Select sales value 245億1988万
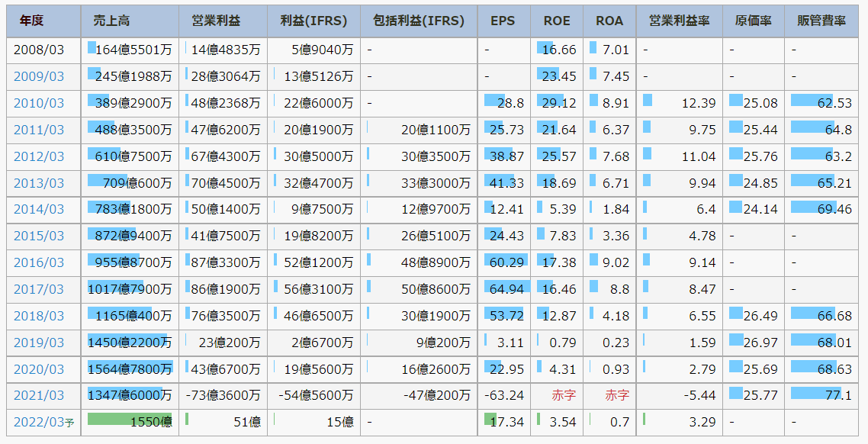868x444 pixels. (x=133, y=76)
